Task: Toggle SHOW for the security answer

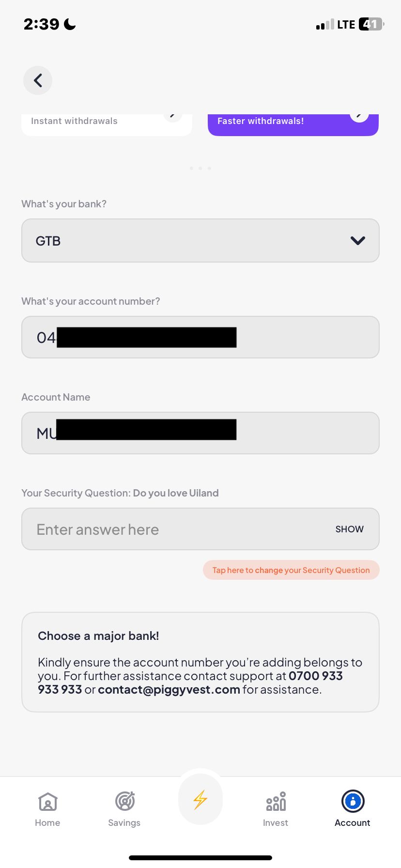Action: tap(349, 529)
